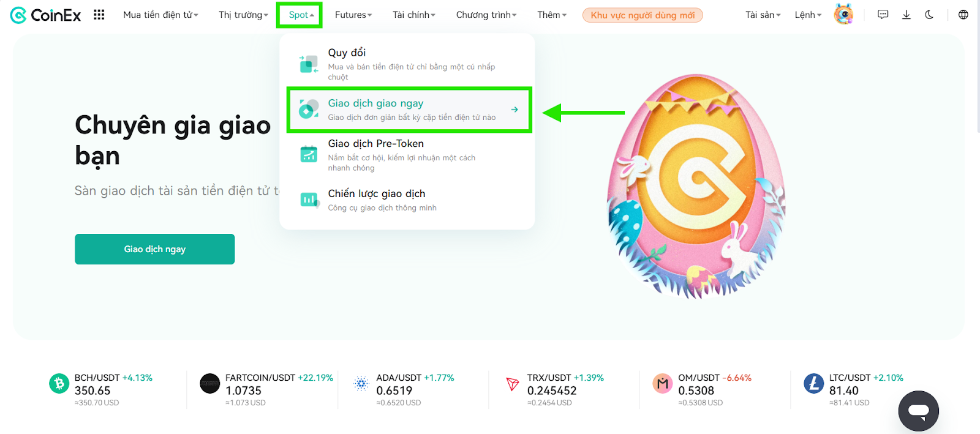Click the FARTCOIN price 1.0735

243,391
